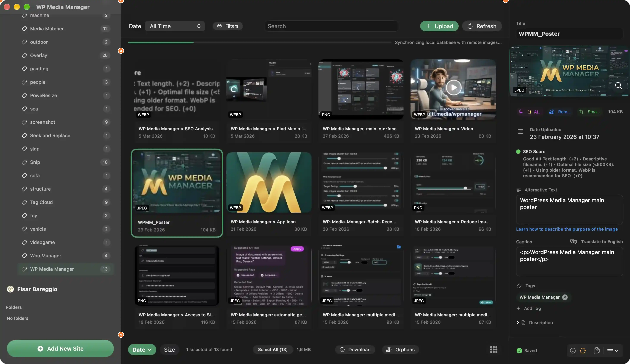Click the Add Tag button
The width and height of the screenshot is (630, 364).
(x=529, y=308)
